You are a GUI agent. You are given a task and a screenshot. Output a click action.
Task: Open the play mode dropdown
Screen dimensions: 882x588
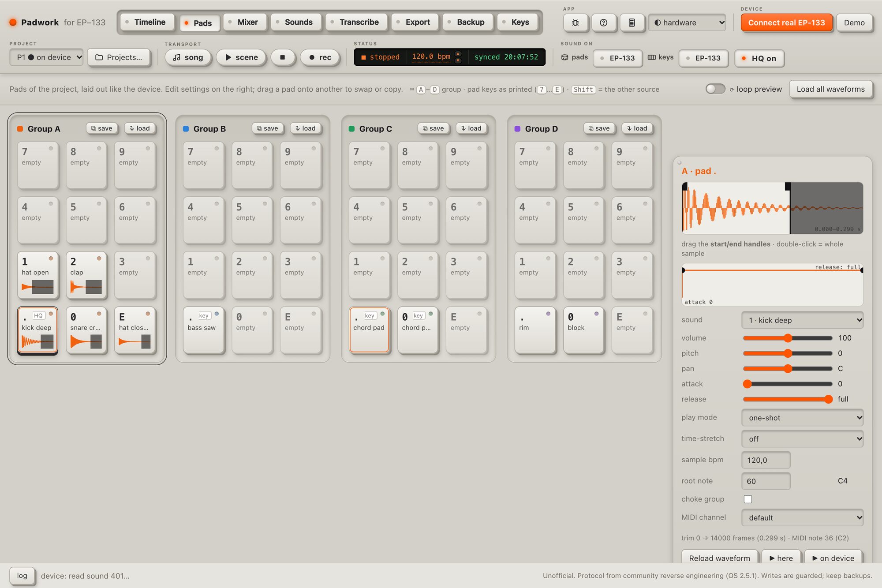[802, 417]
